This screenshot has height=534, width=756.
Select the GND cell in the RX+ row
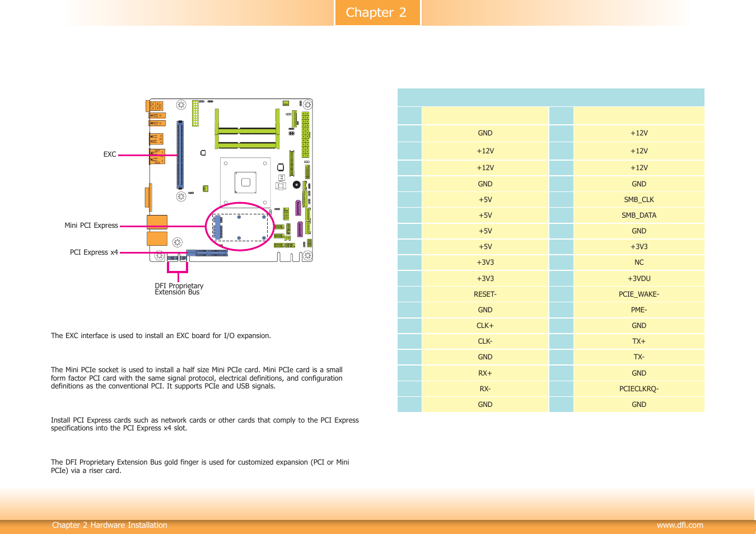[x=639, y=373]
